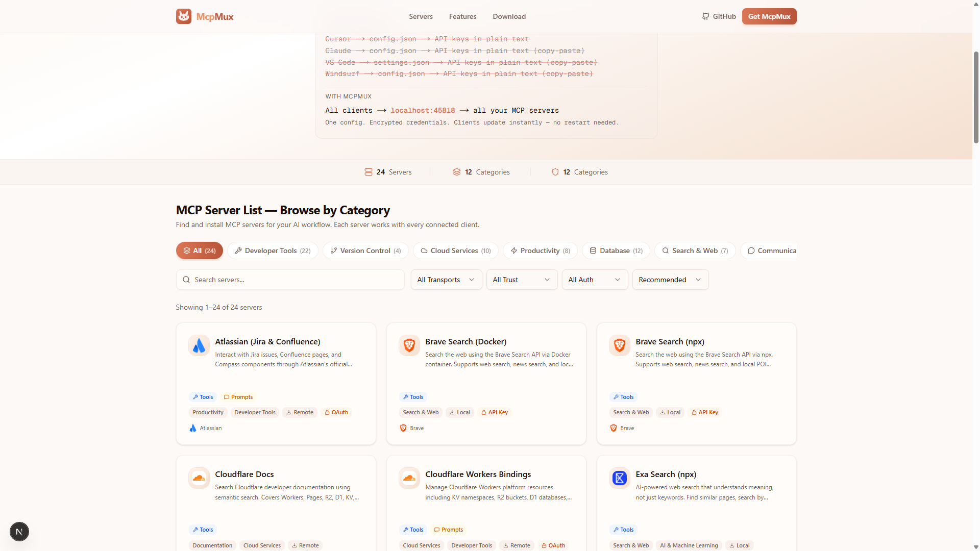
Task: Click the Atlassian logo on the Jira card
Action: (199, 345)
